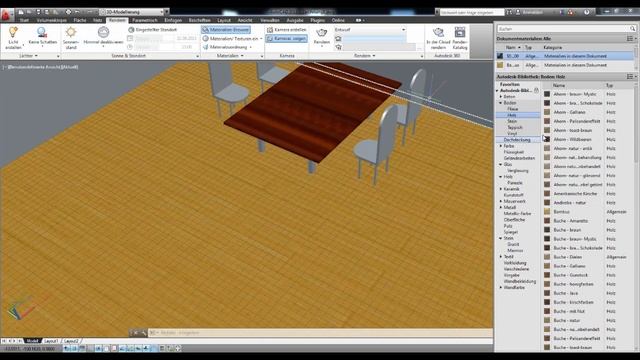The height and width of the screenshot is (360, 640).
Task: Click the AutoCAD application menu logo
Action: (6, 15)
